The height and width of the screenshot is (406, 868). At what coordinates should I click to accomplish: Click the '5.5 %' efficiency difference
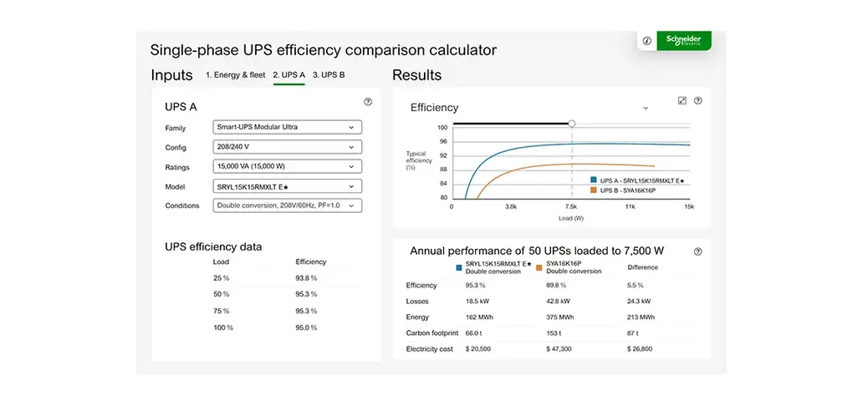(636, 286)
